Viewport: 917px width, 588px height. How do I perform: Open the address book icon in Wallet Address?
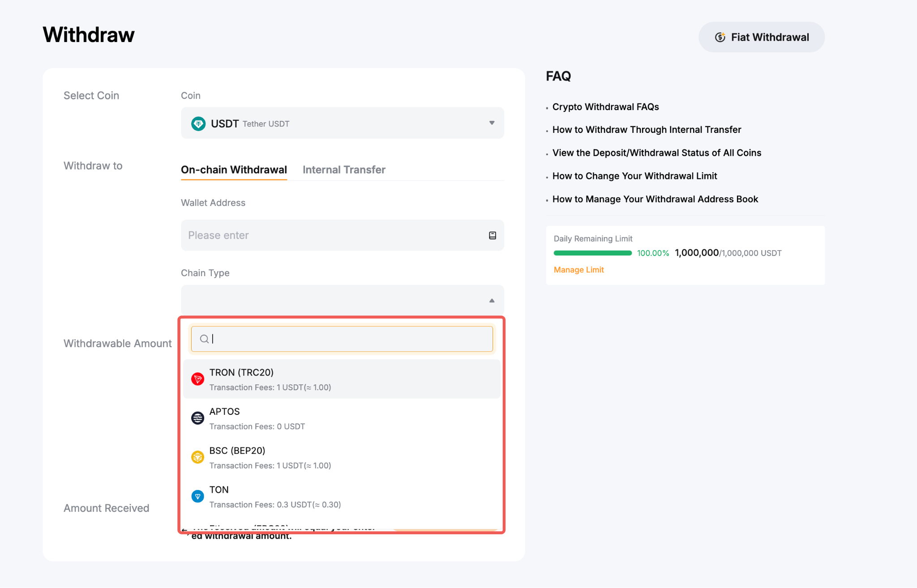coord(492,235)
